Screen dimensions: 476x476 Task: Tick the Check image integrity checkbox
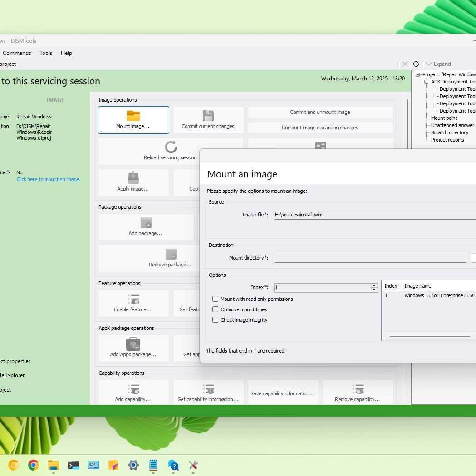pyautogui.click(x=216, y=320)
